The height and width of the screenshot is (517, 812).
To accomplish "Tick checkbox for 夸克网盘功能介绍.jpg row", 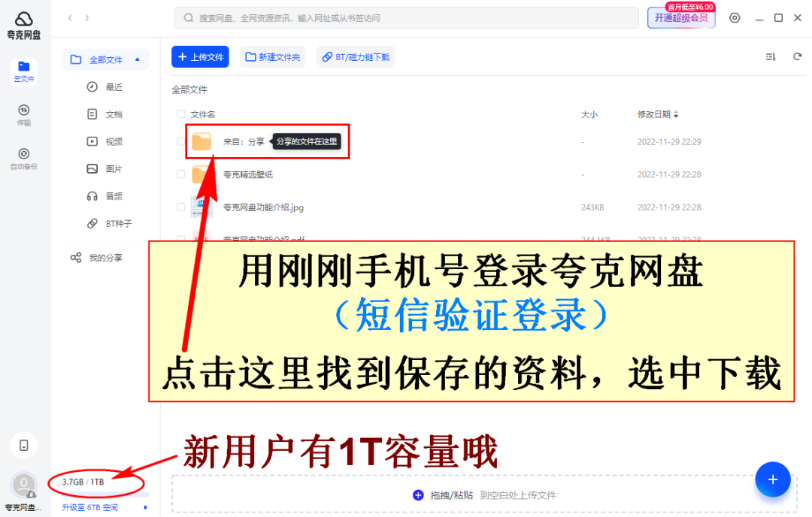I will 180,207.
